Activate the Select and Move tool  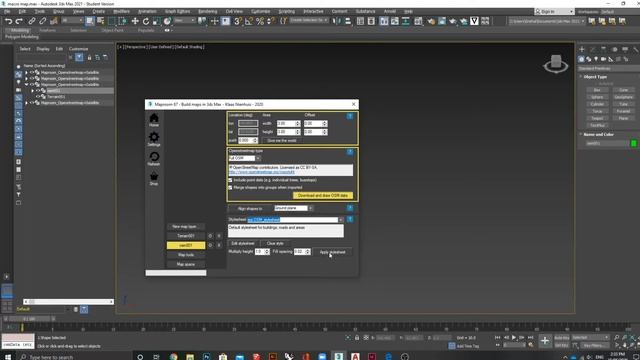(135, 21)
